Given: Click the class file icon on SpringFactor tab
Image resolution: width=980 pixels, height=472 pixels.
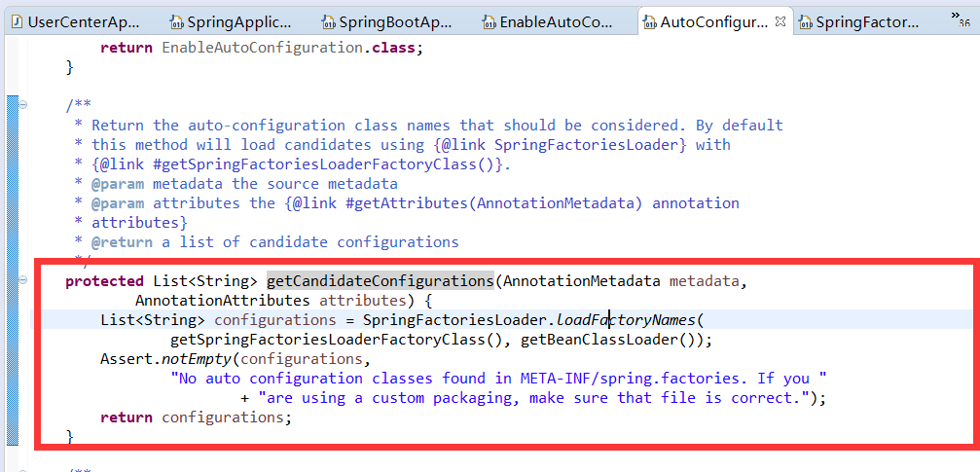Looking at the screenshot, I should coord(806,23).
